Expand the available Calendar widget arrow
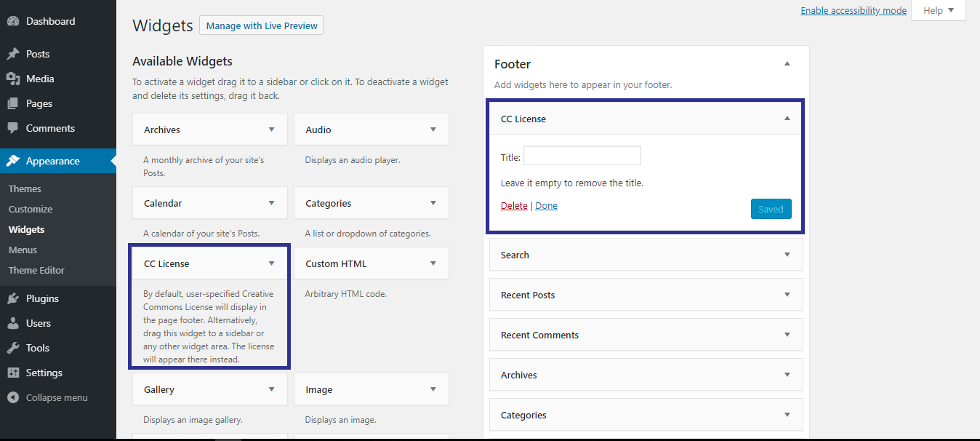Image resolution: width=980 pixels, height=441 pixels. (271, 203)
